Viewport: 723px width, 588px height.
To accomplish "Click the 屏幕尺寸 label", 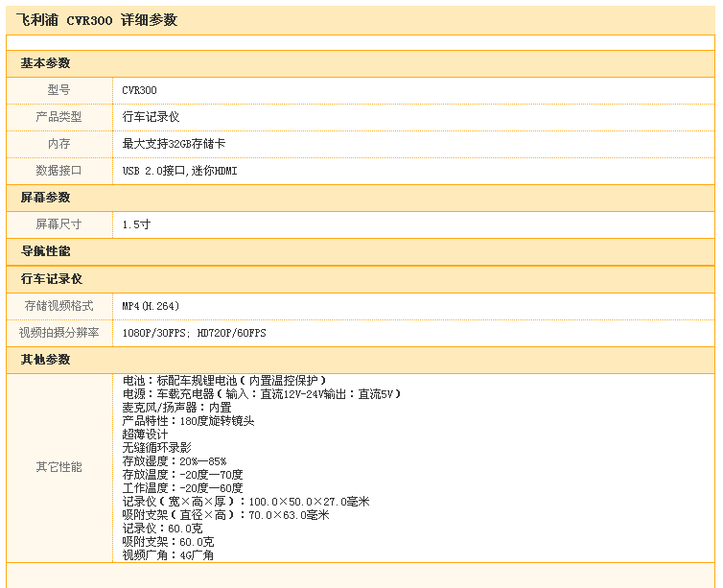I will tap(59, 224).
